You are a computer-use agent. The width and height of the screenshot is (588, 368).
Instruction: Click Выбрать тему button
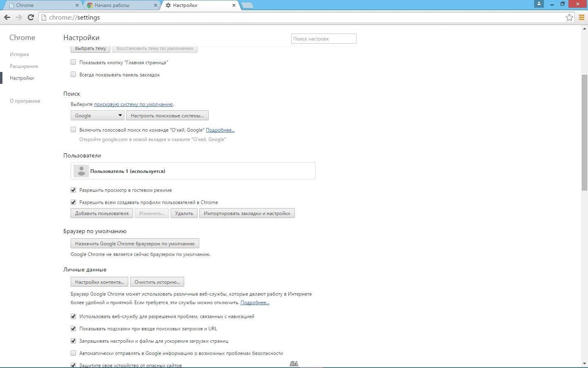tap(90, 49)
